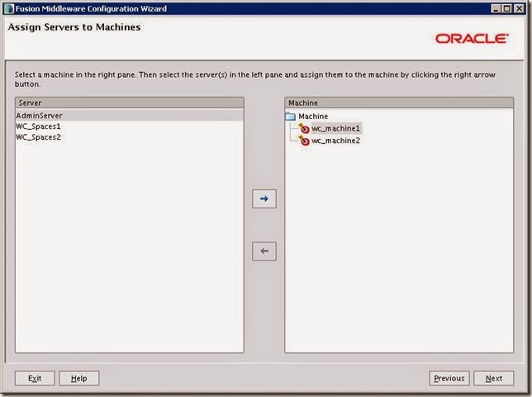
Task: Select WC_Spaces2 in the Server list
Action: pyautogui.click(x=129, y=137)
